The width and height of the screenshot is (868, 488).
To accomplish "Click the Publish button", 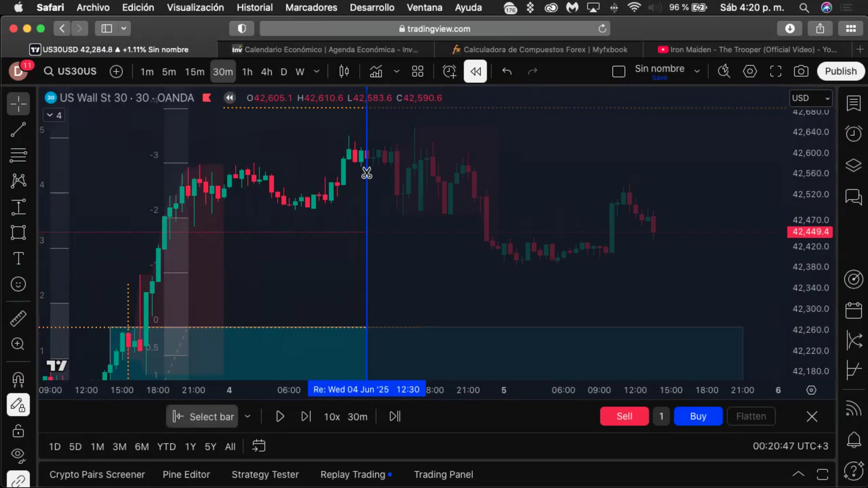I will pyautogui.click(x=840, y=71).
